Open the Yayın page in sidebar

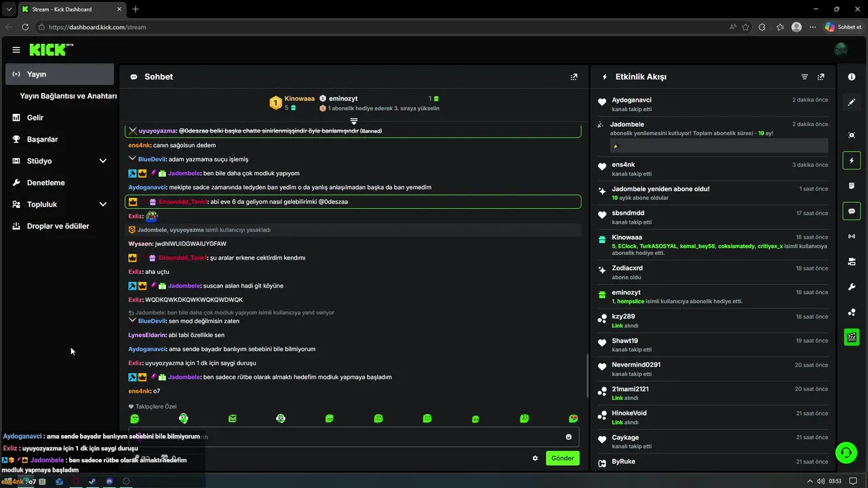pos(60,74)
